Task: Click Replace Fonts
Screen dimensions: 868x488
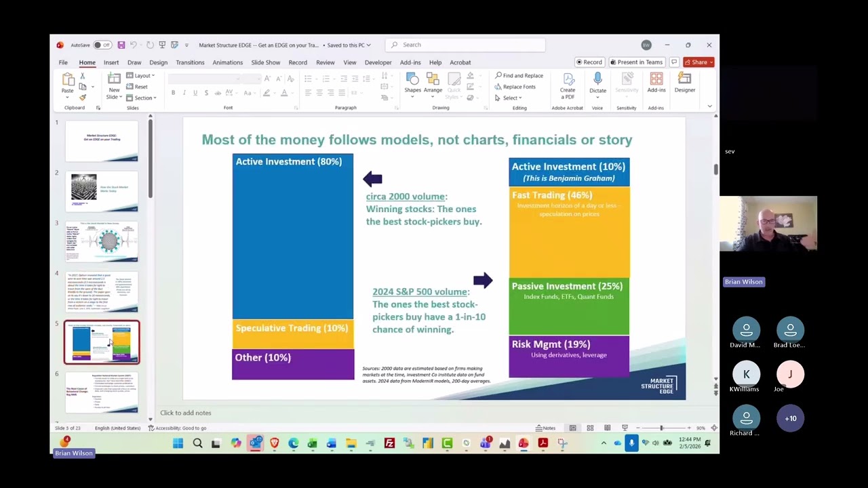Action: point(515,87)
